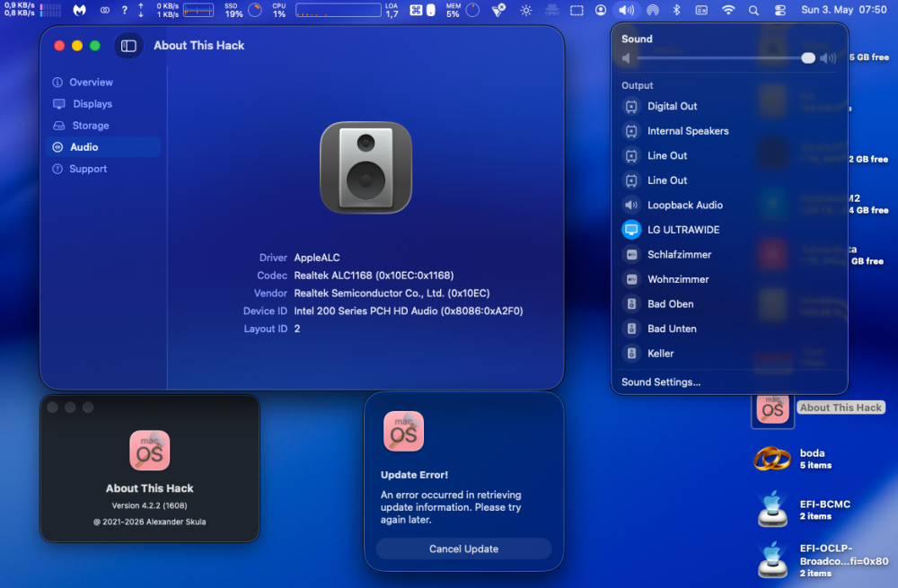Select Wohnzimmer as sound output

(x=728, y=279)
